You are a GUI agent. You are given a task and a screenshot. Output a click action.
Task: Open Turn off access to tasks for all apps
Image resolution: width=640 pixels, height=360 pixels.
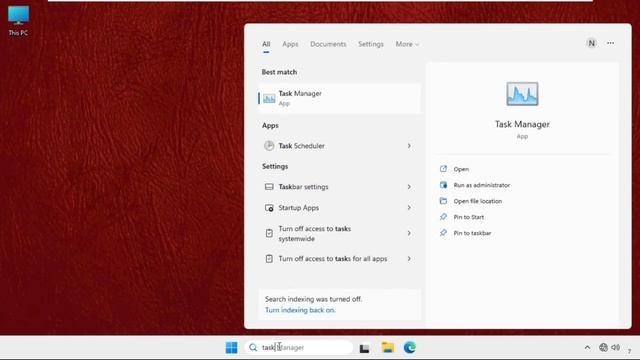339,259
